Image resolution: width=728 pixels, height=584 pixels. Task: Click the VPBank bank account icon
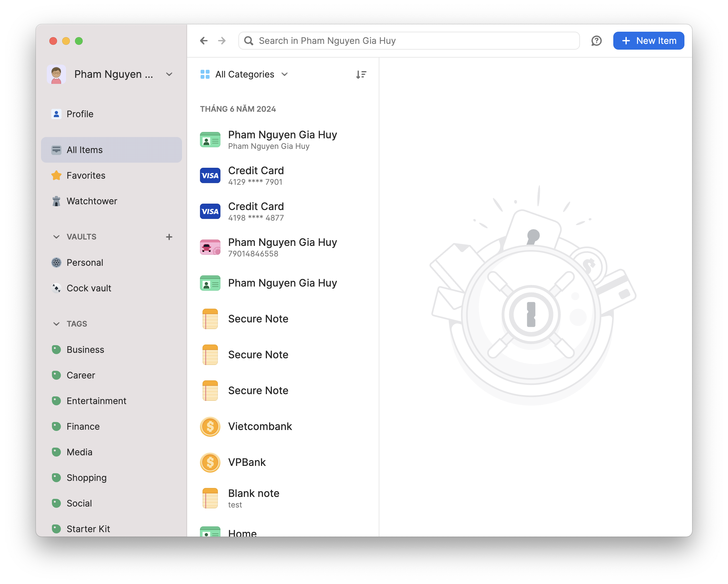coord(210,462)
